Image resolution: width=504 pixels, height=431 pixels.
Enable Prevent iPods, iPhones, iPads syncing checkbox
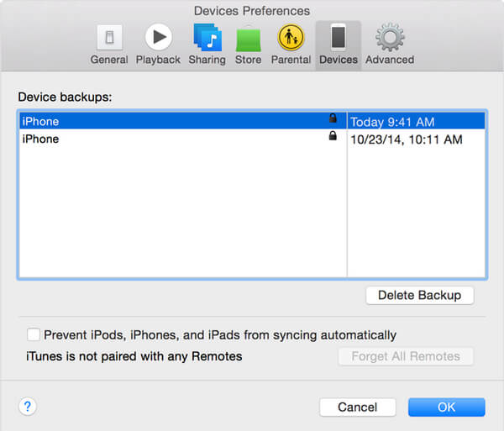click(34, 334)
